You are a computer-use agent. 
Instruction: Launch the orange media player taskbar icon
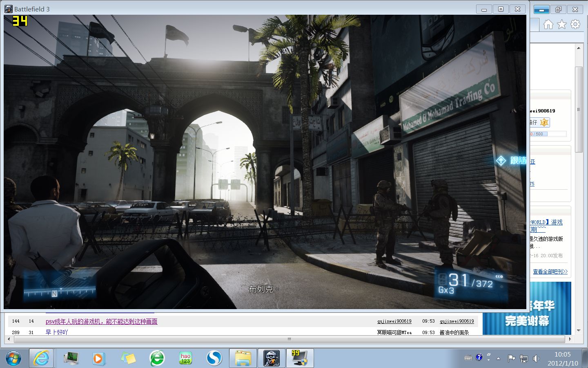[x=98, y=359]
